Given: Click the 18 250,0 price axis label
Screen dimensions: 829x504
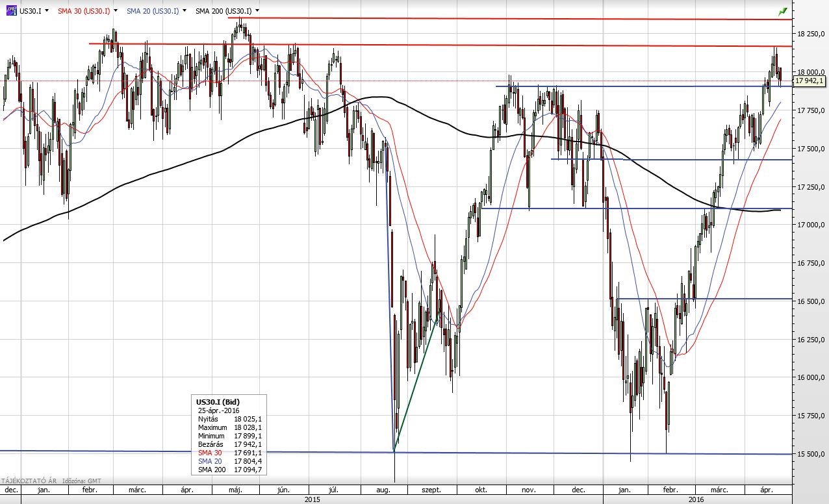Looking at the screenshot, I should pyautogui.click(x=811, y=33).
